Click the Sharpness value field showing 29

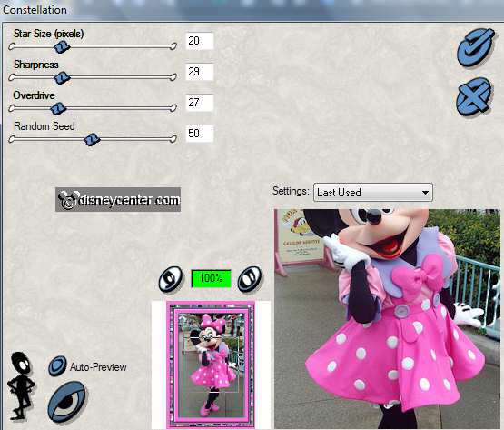[x=200, y=72]
